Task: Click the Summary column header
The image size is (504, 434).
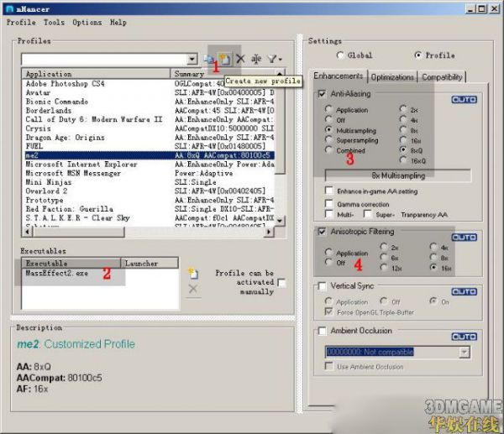Action: [x=223, y=74]
